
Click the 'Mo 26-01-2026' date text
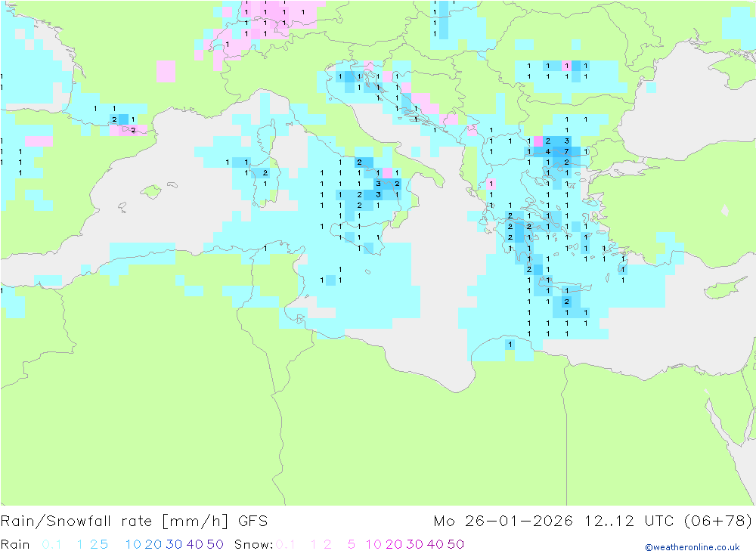point(503,522)
